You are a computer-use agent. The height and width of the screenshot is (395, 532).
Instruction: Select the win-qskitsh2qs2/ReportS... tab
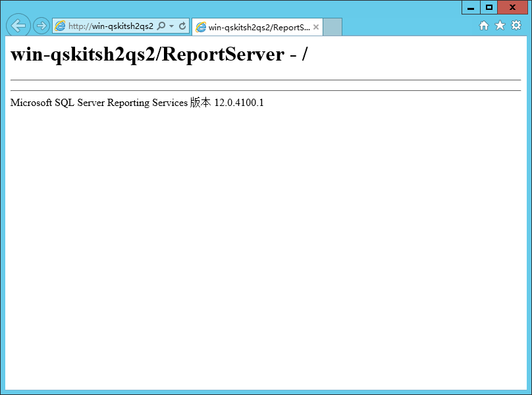(x=257, y=27)
